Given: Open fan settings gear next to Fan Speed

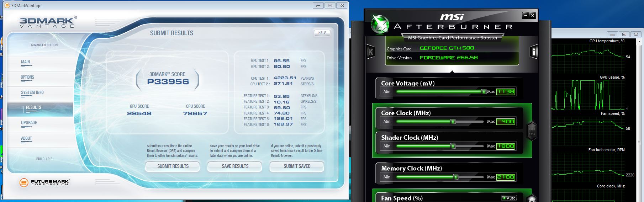Looking at the screenshot, I should tap(532, 199).
